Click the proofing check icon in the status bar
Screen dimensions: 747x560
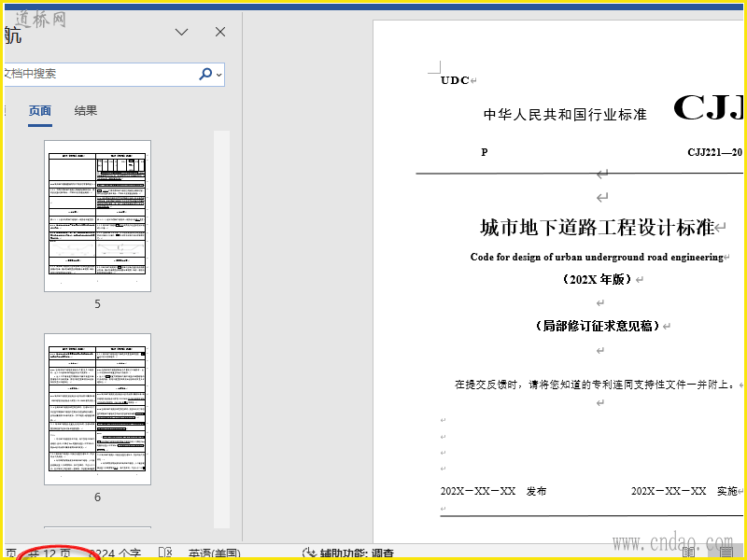[x=165, y=553]
